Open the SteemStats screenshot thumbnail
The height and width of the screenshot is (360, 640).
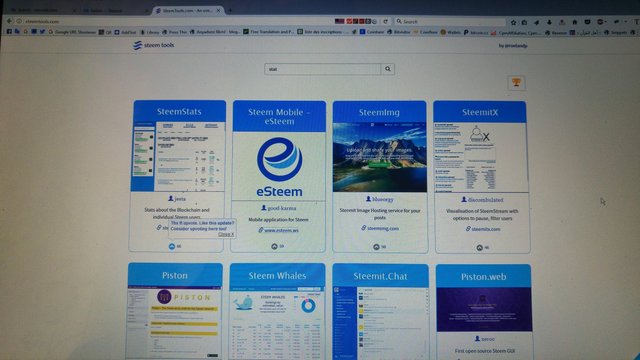pyautogui.click(x=178, y=156)
